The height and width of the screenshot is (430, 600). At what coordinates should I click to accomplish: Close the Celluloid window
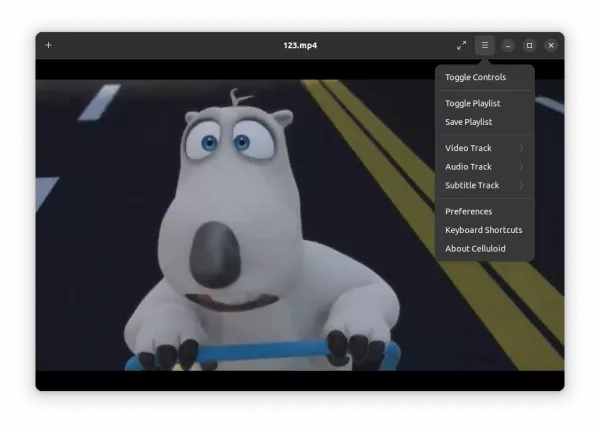click(551, 46)
